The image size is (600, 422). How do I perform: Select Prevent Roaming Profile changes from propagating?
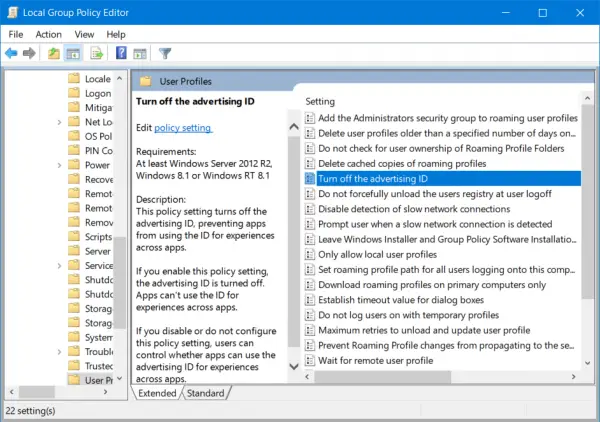point(442,345)
